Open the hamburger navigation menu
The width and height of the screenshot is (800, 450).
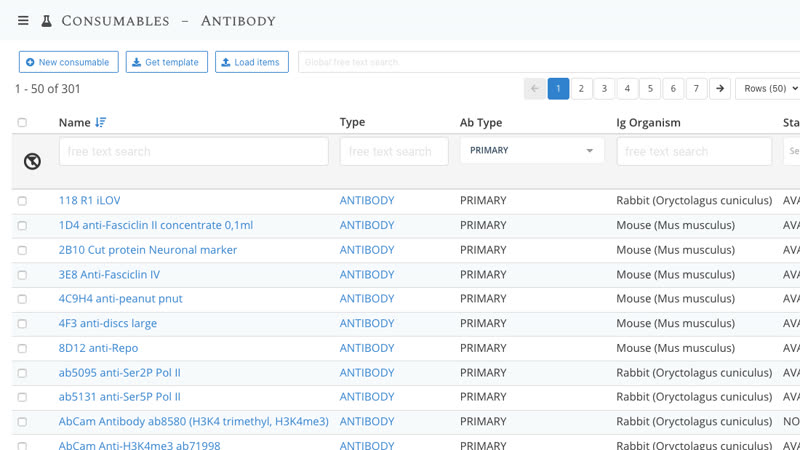pyautogui.click(x=23, y=21)
